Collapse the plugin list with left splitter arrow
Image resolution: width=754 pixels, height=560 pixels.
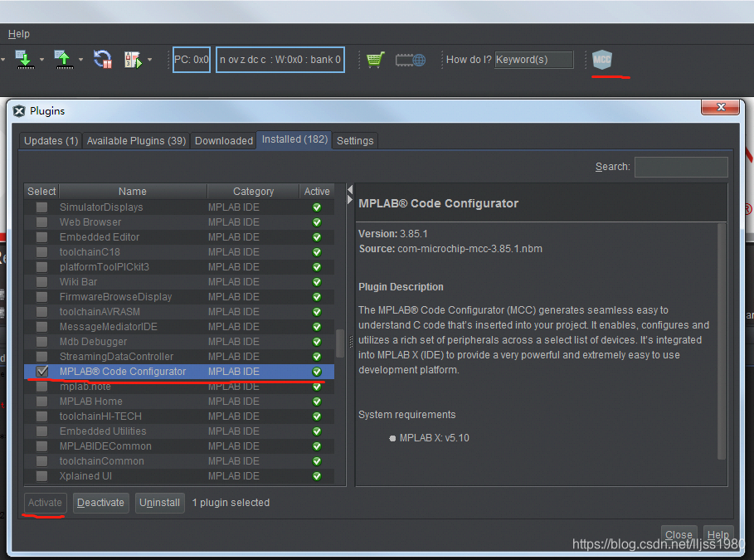[350, 189]
